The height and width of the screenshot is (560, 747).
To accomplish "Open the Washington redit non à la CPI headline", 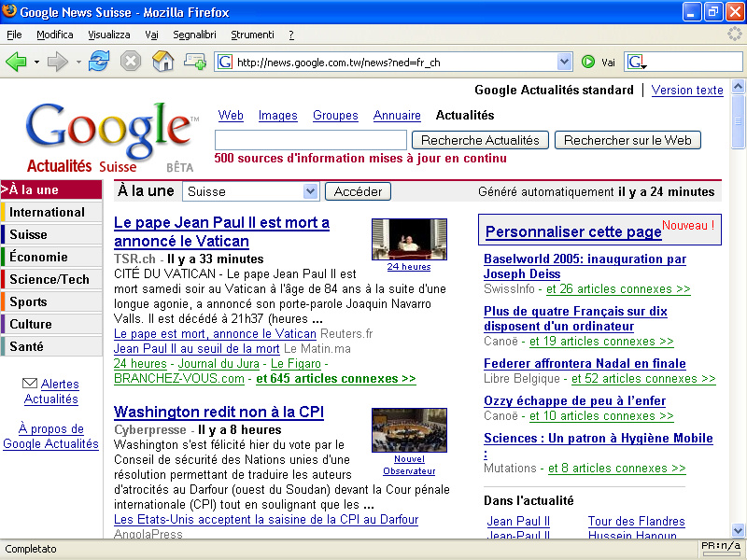I will tap(218, 412).
